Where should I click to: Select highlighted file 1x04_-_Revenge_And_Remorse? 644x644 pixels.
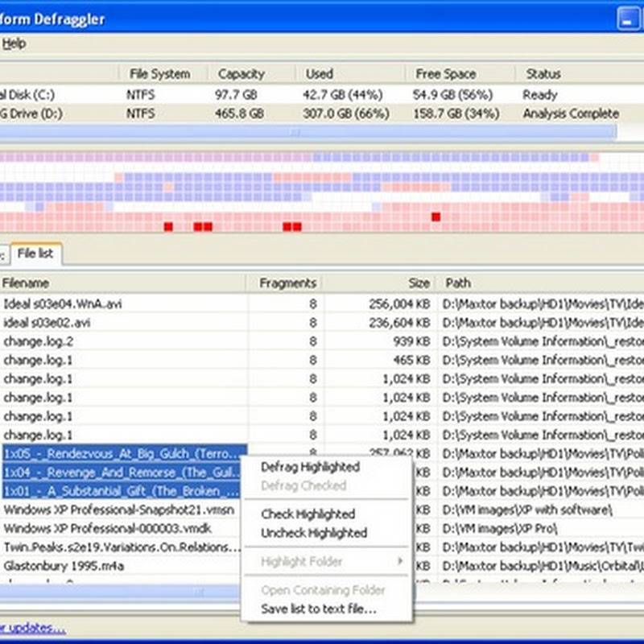121,473
